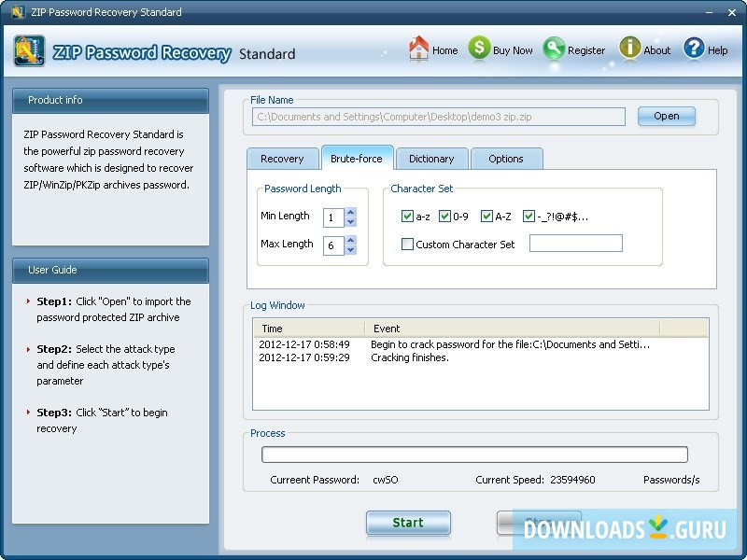This screenshot has height=560, width=747.
Task: Click the Step1 instruction text
Action: 114,310
